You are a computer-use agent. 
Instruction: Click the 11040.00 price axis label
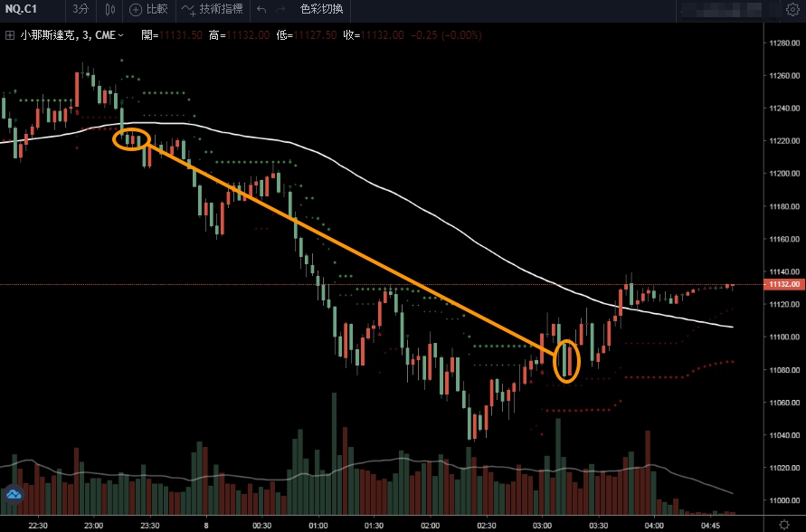(x=784, y=435)
